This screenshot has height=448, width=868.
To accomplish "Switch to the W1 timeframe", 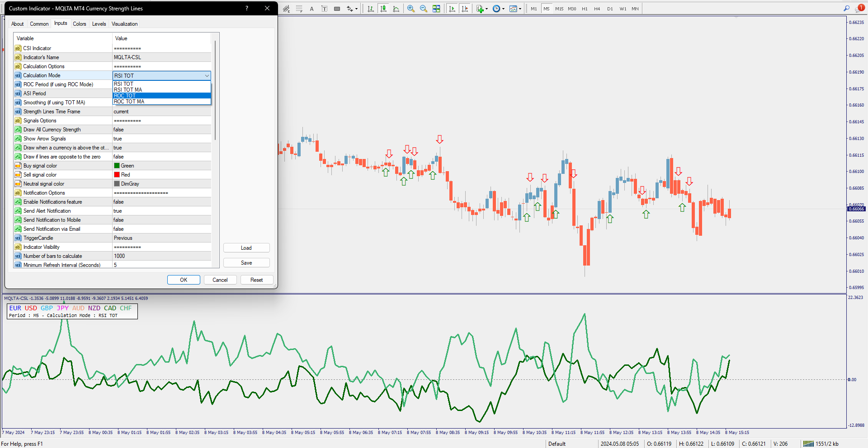I will pyautogui.click(x=623, y=9).
